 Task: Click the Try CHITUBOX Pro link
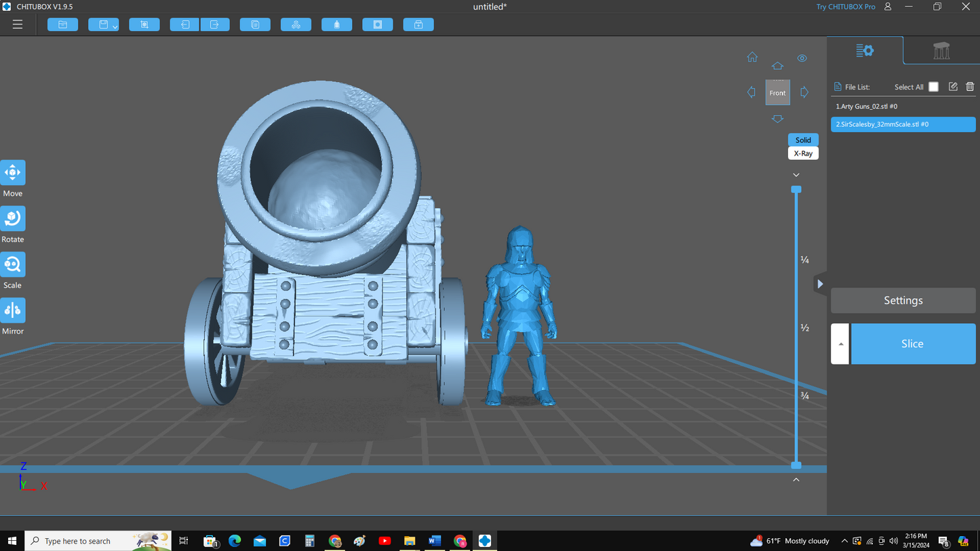(845, 7)
